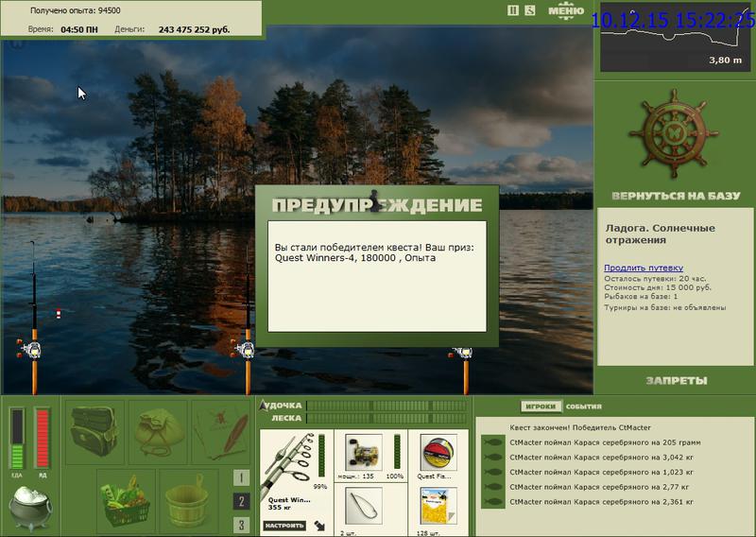Click the middle fishing rod's reel
Viewport: 756px width, 537px height.
tap(246, 350)
